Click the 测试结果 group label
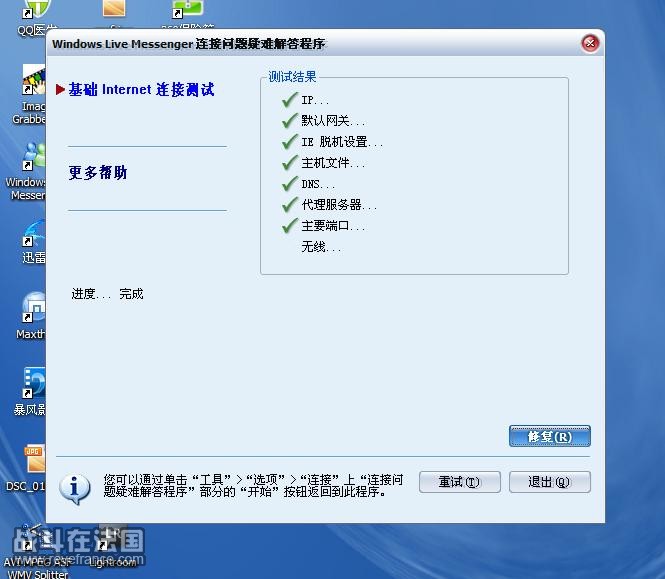The image size is (665, 579). click(292, 77)
